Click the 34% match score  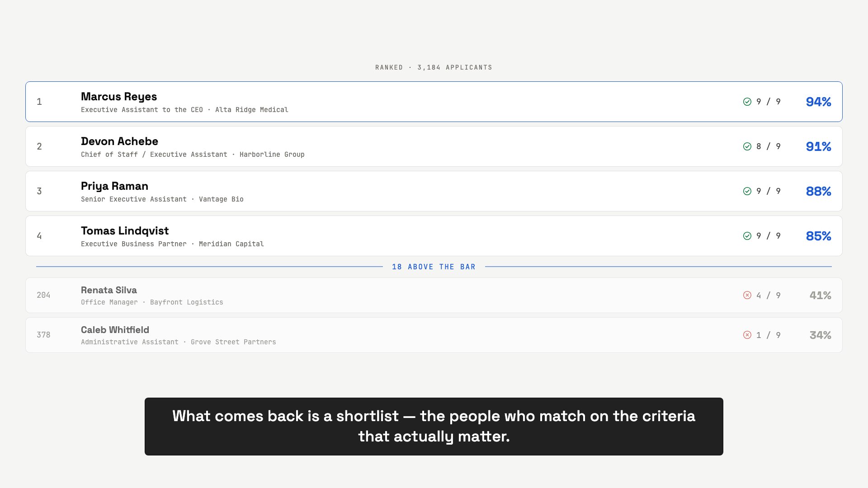click(x=820, y=335)
